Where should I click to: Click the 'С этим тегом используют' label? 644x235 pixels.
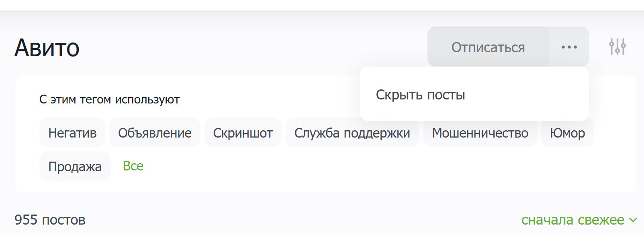[x=109, y=99]
